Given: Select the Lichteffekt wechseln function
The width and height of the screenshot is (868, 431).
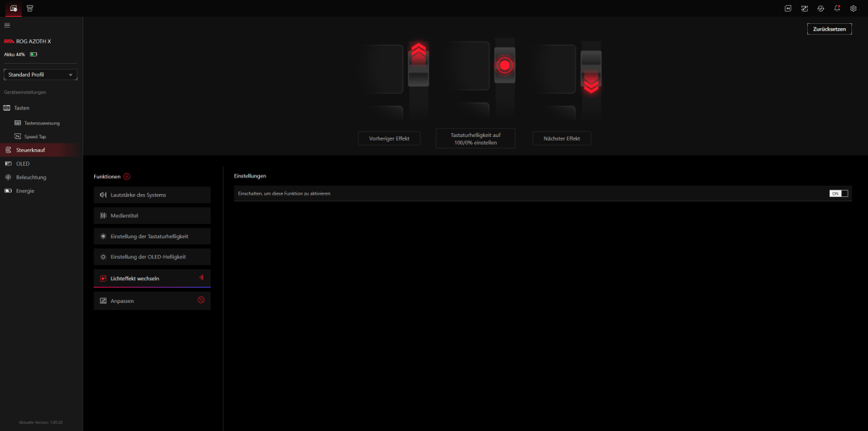Looking at the screenshot, I should pos(151,277).
